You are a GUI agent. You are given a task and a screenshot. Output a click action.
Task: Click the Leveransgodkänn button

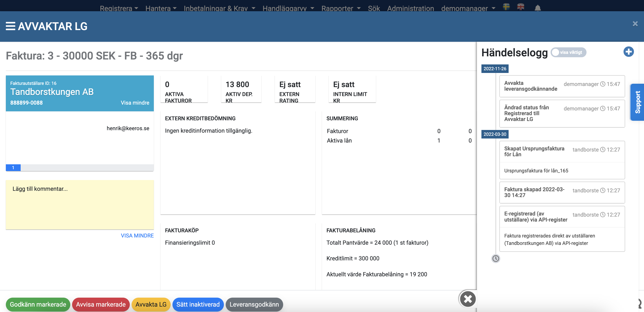(254, 305)
